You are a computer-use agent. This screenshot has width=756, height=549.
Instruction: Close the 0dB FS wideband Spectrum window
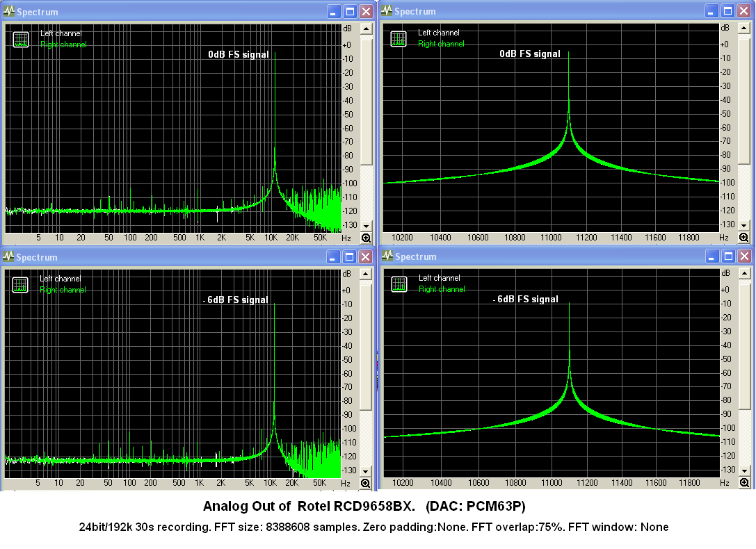click(x=367, y=12)
